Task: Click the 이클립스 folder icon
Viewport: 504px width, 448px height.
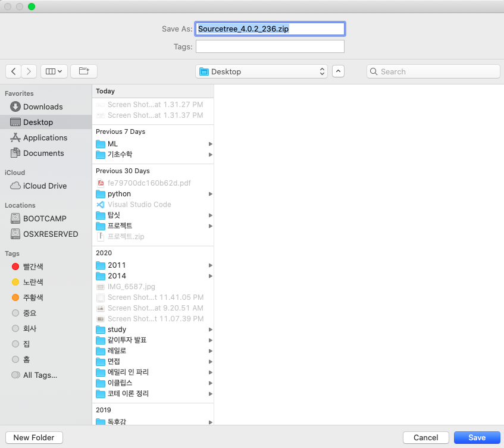Action: pyautogui.click(x=101, y=383)
